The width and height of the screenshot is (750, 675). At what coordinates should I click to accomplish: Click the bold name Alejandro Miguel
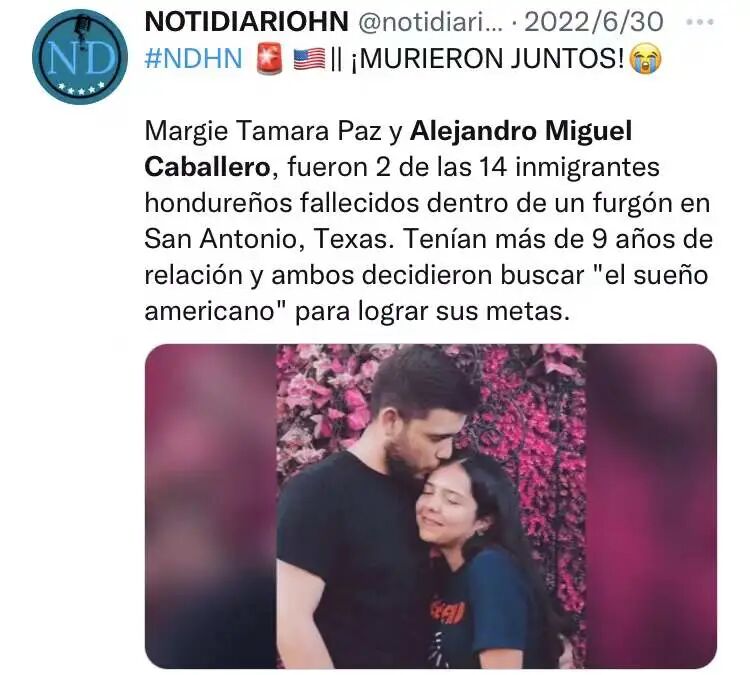(521, 131)
